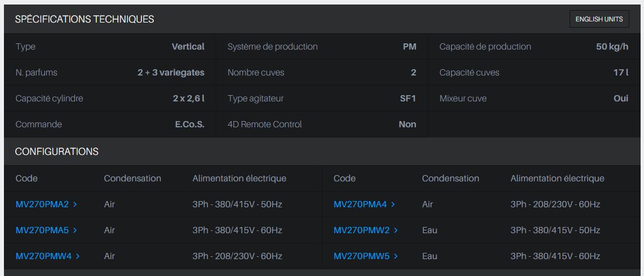Screen dimensions: 644x276
Task: Select the Spécifications Techniques section header
Action: [85, 19]
